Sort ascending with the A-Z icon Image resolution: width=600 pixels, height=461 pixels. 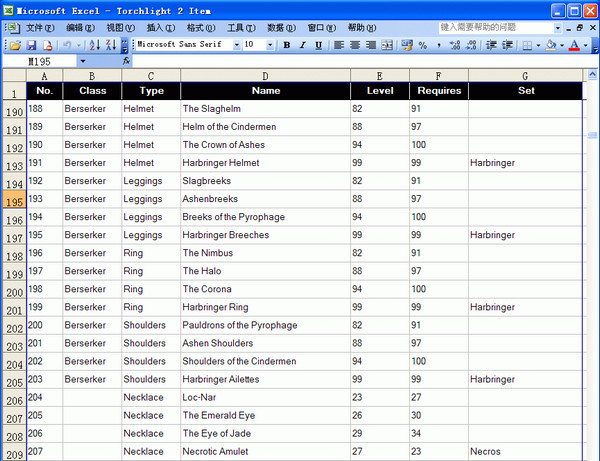(95, 45)
